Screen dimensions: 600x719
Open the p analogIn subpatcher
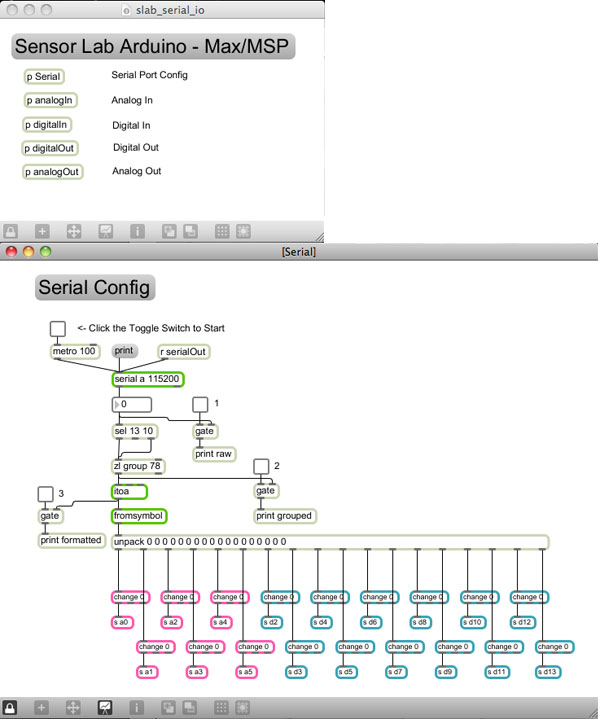(50, 100)
